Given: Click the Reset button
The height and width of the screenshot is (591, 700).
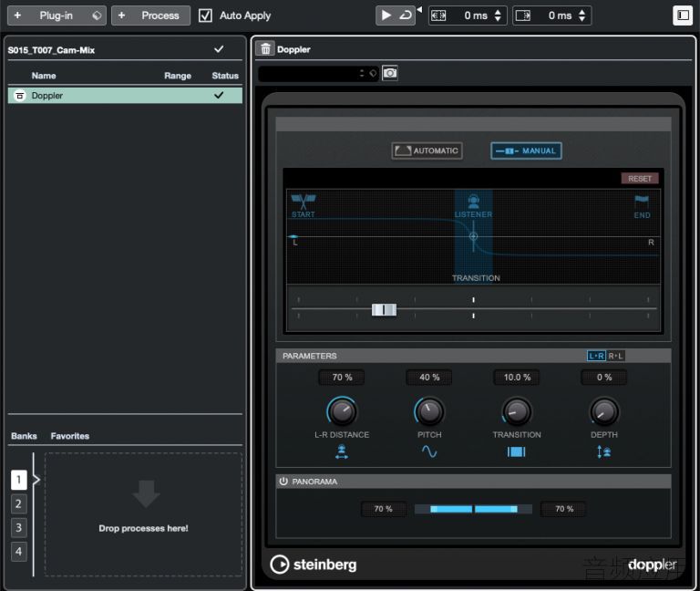Looking at the screenshot, I should pos(640,178).
